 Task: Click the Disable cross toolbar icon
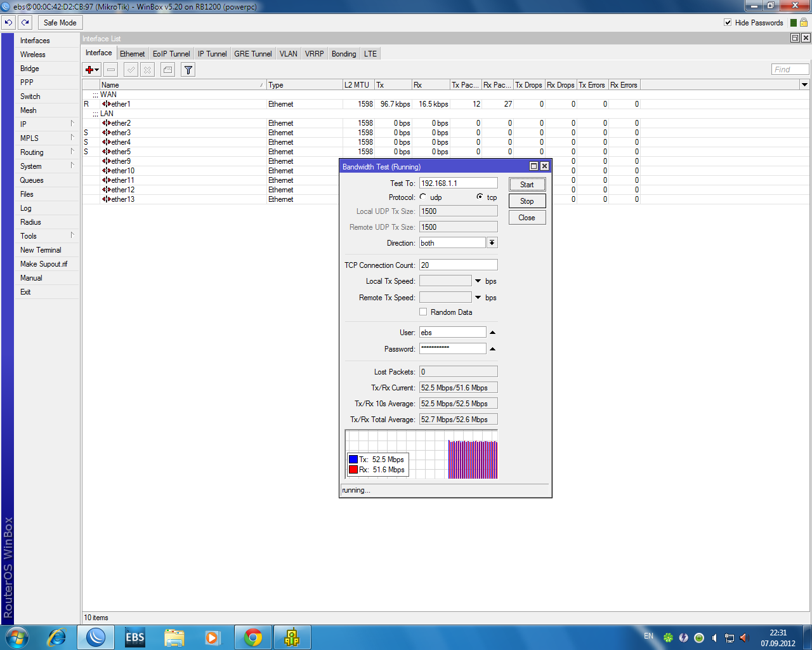[x=147, y=70]
